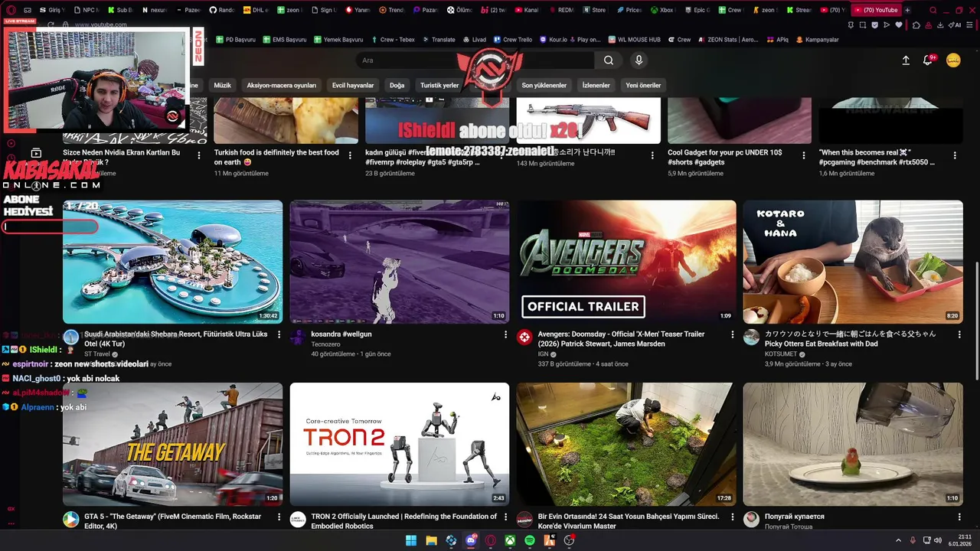Select the Evcil hayvanlar chip
This screenshot has height=551, width=980.
point(353,85)
